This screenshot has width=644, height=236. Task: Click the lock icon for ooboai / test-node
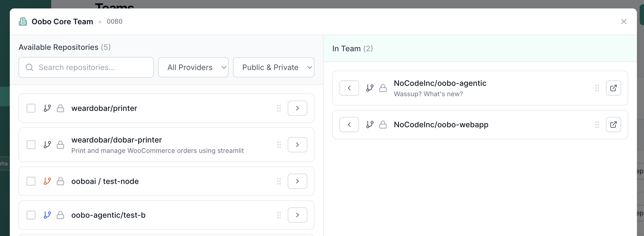tap(60, 181)
